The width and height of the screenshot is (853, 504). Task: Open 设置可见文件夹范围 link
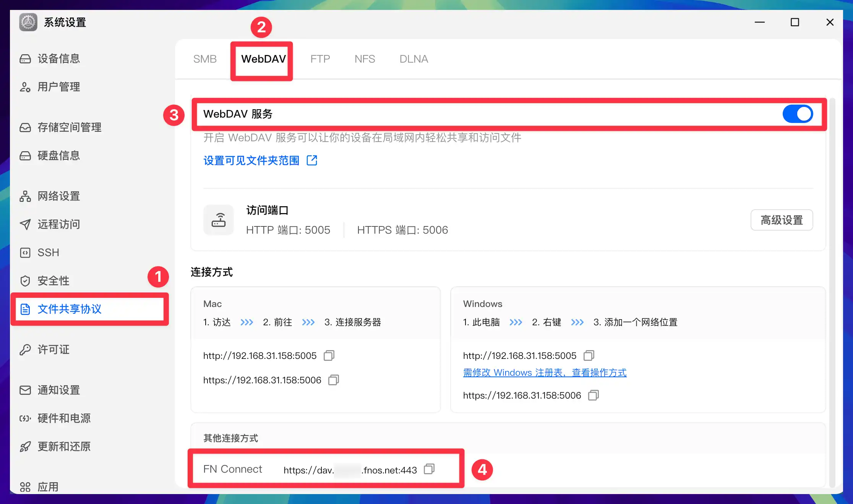click(251, 160)
